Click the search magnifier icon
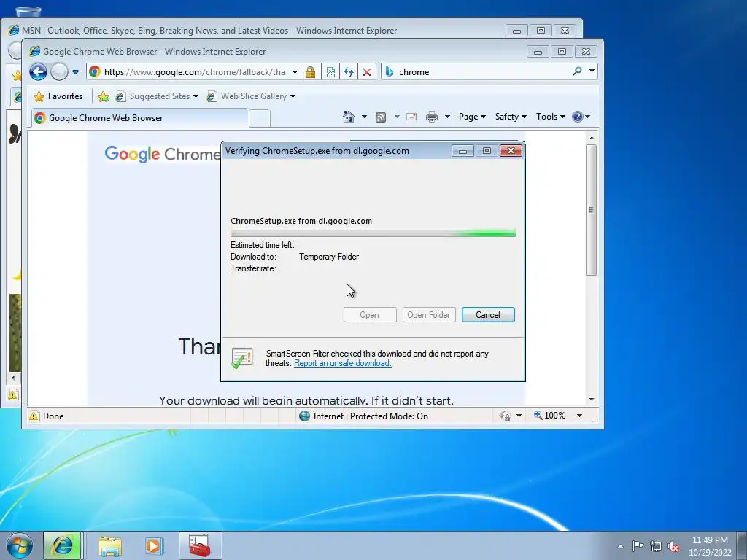The height and width of the screenshot is (560, 747). coord(578,71)
